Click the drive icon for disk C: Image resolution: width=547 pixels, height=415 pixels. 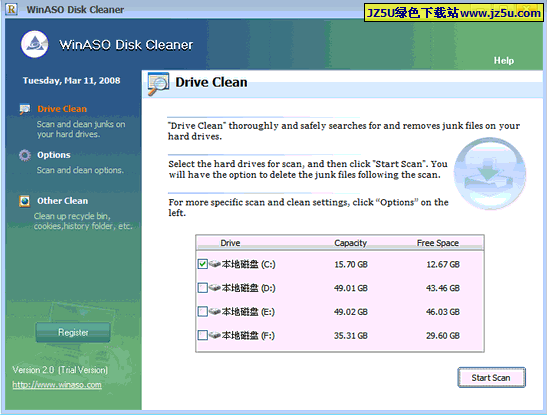click(215, 264)
